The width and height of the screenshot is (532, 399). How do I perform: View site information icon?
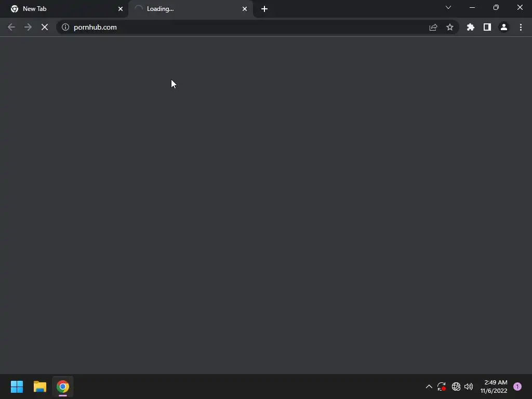pyautogui.click(x=65, y=27)
